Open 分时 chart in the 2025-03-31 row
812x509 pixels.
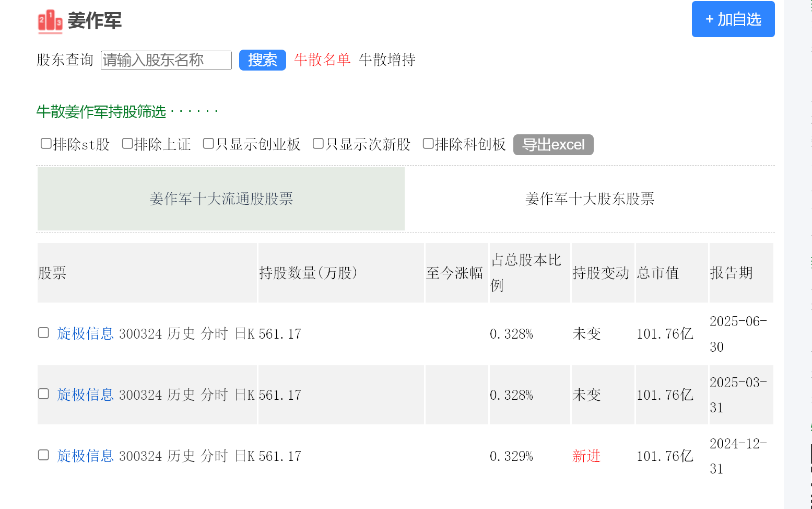pyautogui.click(x=214, y=395)
